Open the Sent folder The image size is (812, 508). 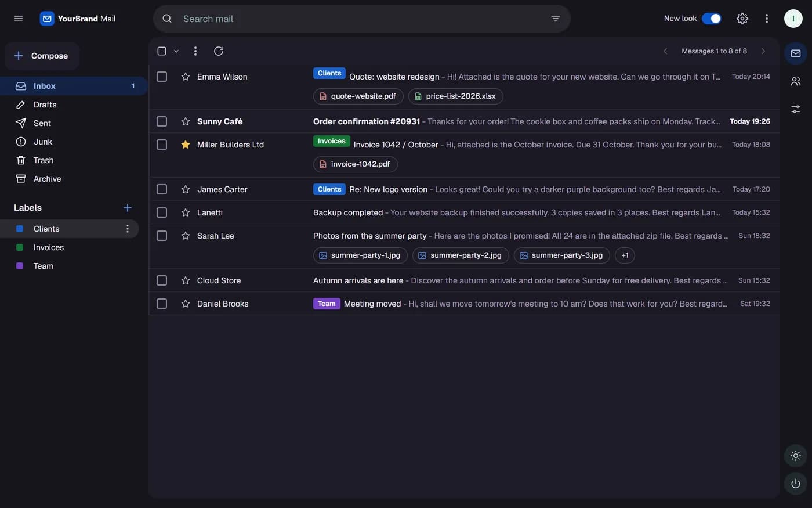[74, 123]
